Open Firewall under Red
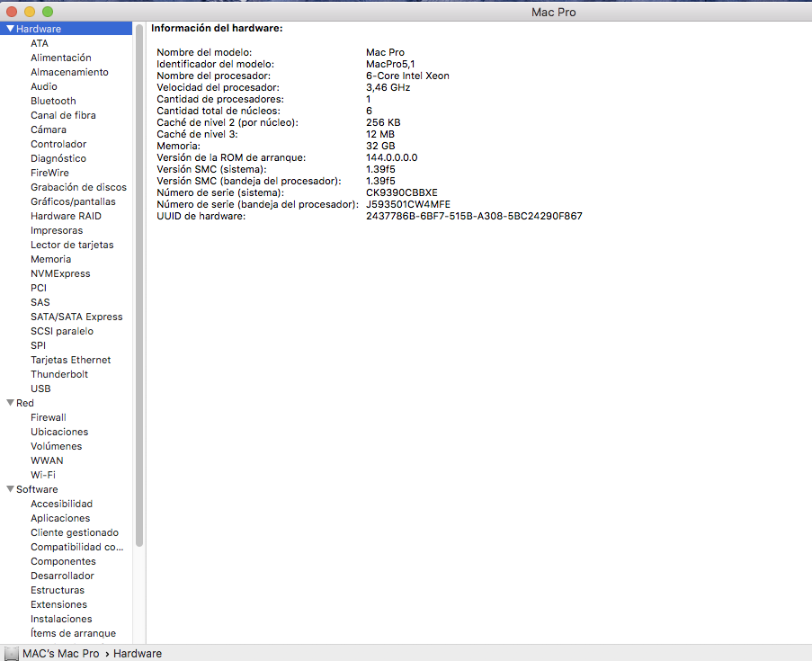 pyautogui.click(x=49, y=417)
